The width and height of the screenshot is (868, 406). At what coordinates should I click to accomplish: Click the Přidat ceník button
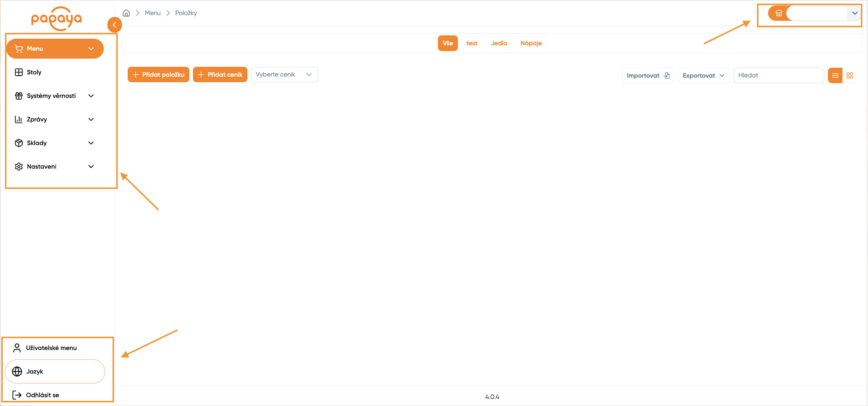pyautogui.click(x=220, y=75)
